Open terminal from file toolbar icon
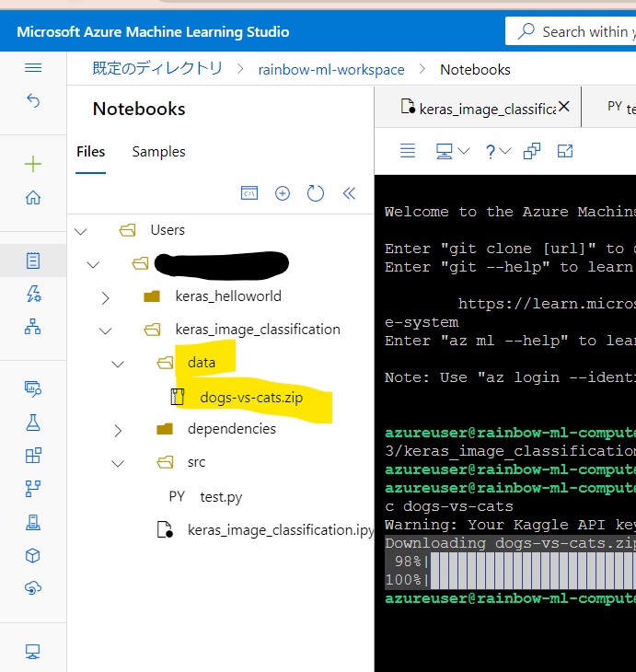The height and width of the screenshot is (672, 636). click(249, 193)
